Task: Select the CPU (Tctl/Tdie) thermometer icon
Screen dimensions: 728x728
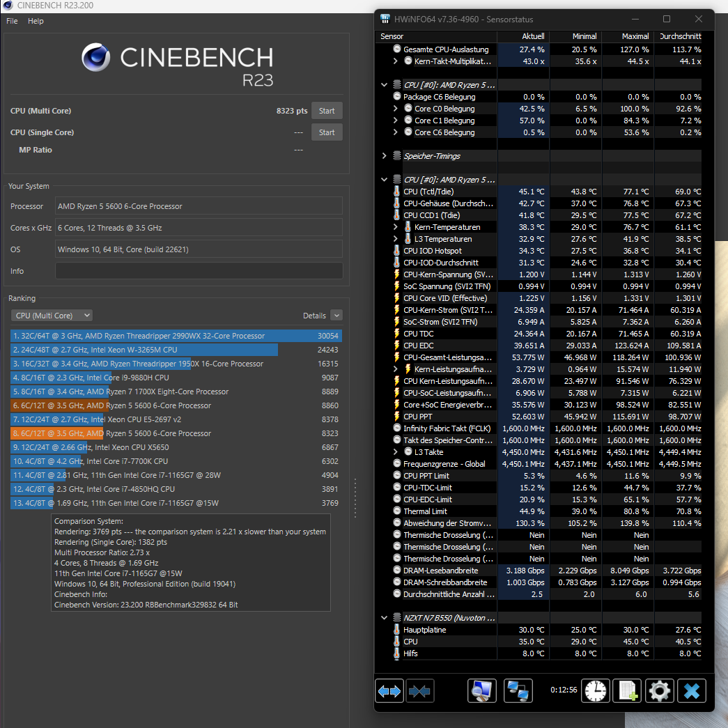Action: [x=396, y=192]
